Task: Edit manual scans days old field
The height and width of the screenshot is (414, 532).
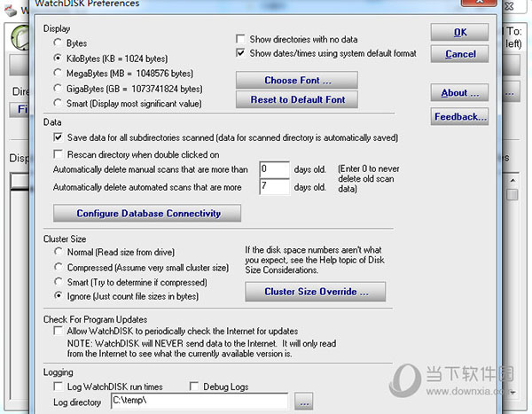Action: (275, 169)
